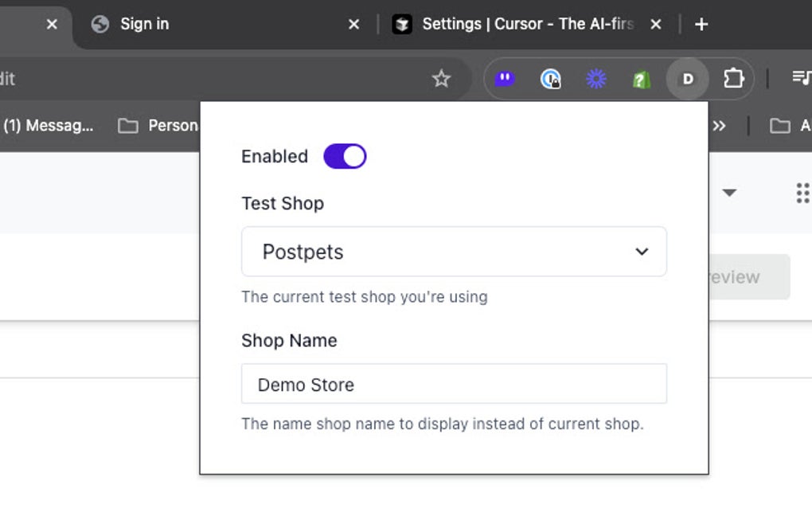Screen dimensions: 812x508
Task: Click the Google apps grid icon
Action: 802,193
